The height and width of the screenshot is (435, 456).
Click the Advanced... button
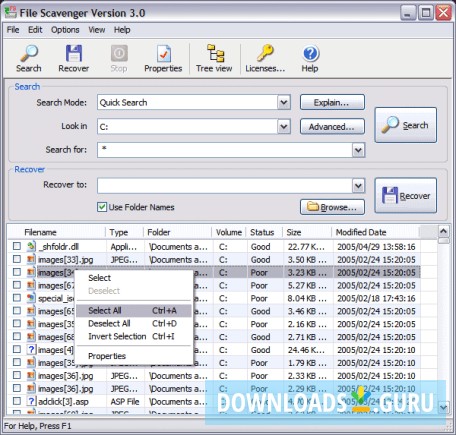pos(332,127)
